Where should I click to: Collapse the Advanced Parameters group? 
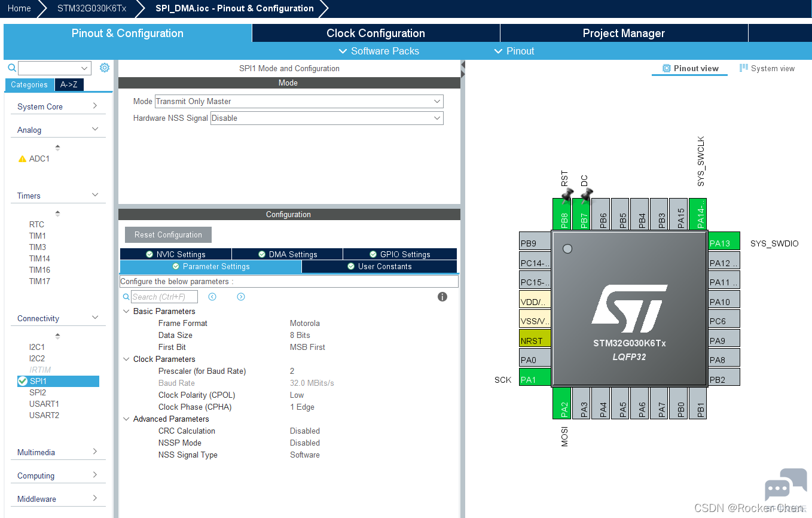click(126, 419)
